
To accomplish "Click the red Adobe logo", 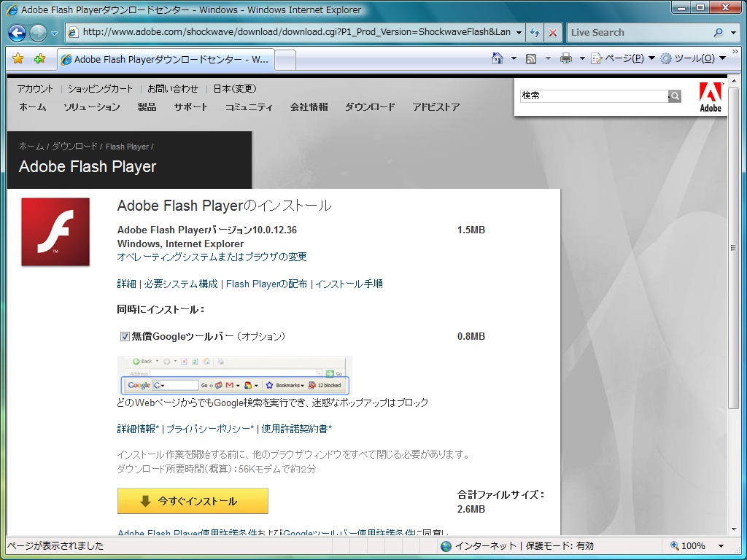I will (x=711, y=97).
